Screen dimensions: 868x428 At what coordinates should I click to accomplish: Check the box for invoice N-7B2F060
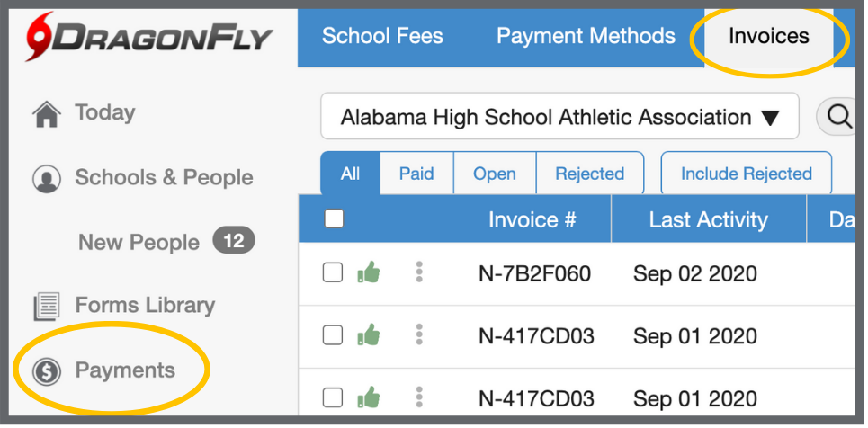[333, 272]
